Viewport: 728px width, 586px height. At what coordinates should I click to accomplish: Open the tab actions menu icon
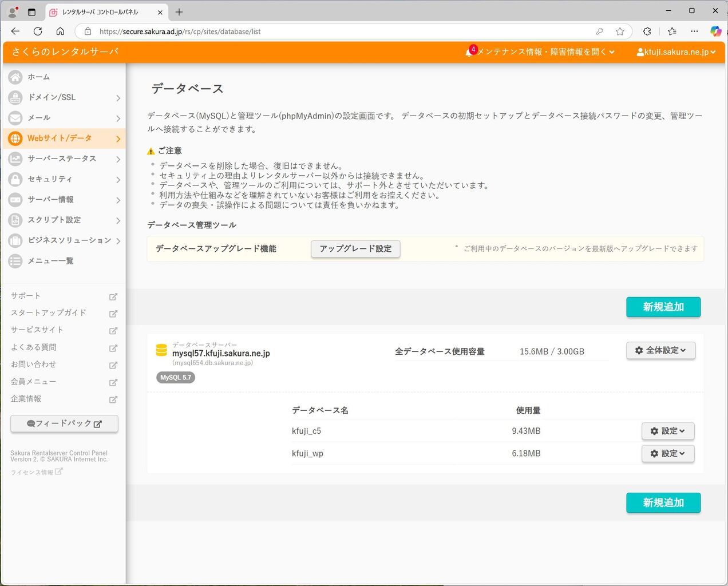[31, 12]
